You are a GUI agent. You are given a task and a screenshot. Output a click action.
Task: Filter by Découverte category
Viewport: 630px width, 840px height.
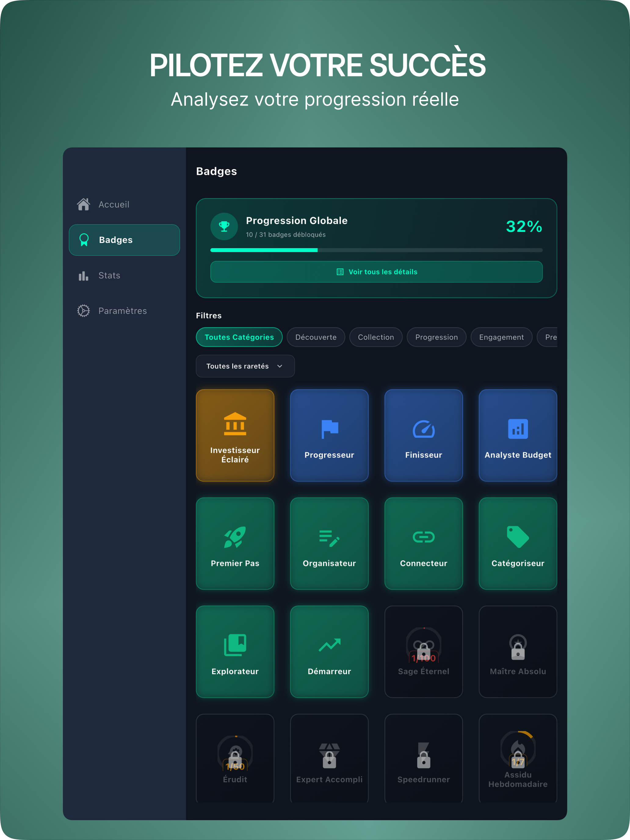[x=316, y=337]
